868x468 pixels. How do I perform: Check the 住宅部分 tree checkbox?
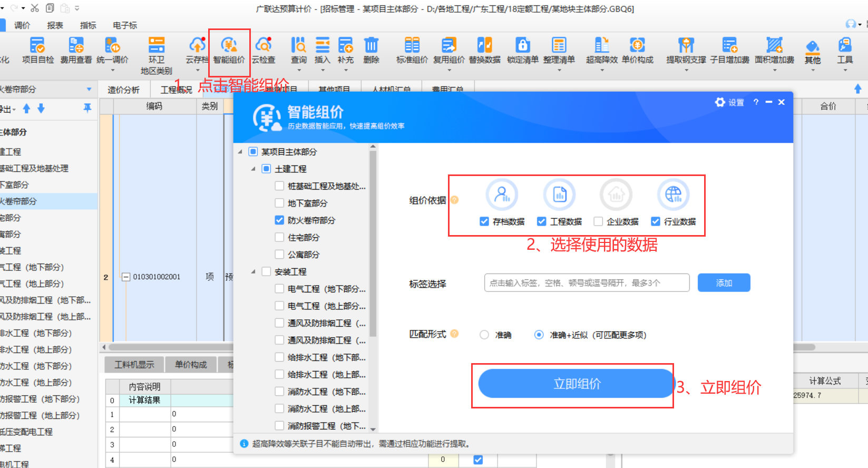click(x=279, y=237)
